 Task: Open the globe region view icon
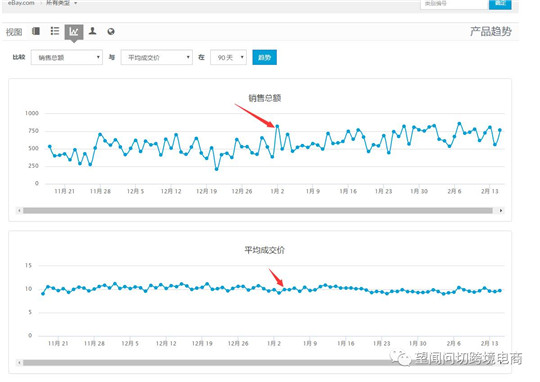(x=111, y=31)
